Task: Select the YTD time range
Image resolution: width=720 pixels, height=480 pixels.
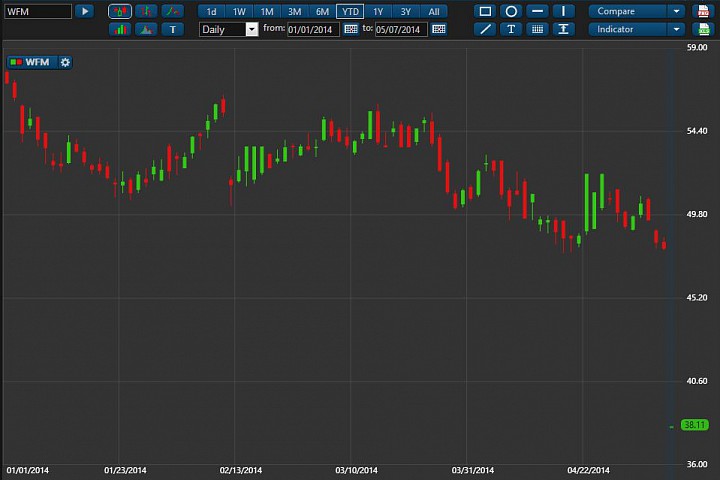Action: click(350, 11)
